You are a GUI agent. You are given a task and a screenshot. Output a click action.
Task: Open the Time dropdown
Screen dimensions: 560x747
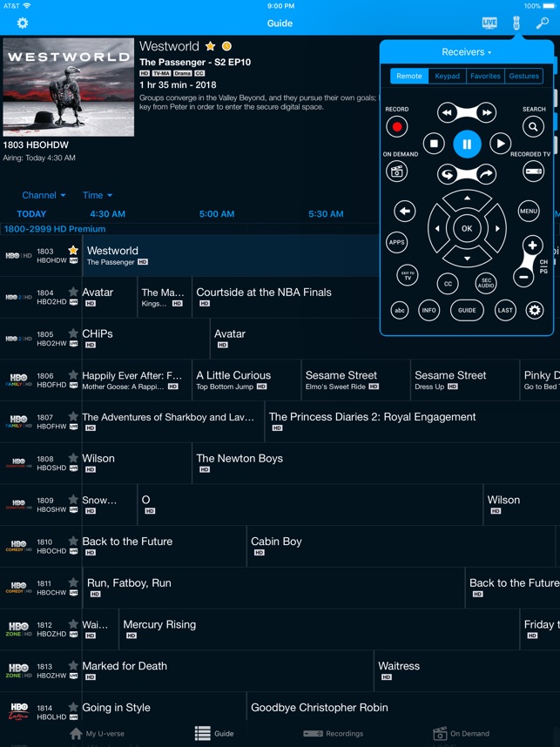[98, 195]
